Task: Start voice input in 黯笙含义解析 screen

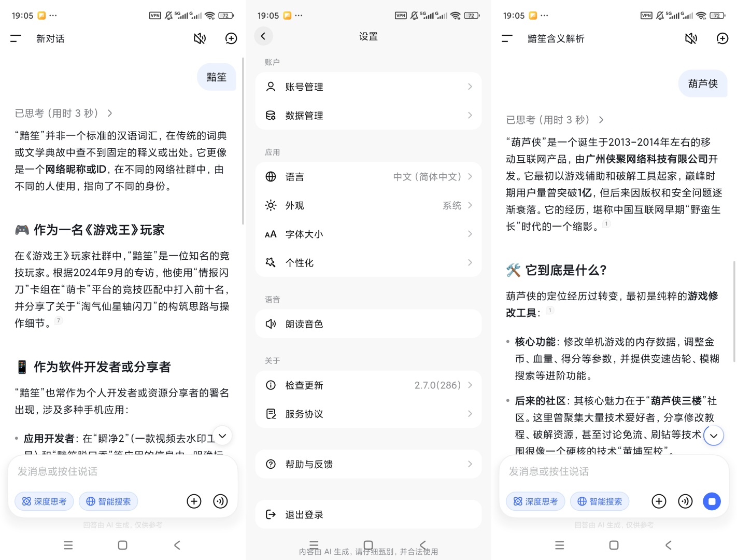Action: pyautogui.click(x=686, y=501)
